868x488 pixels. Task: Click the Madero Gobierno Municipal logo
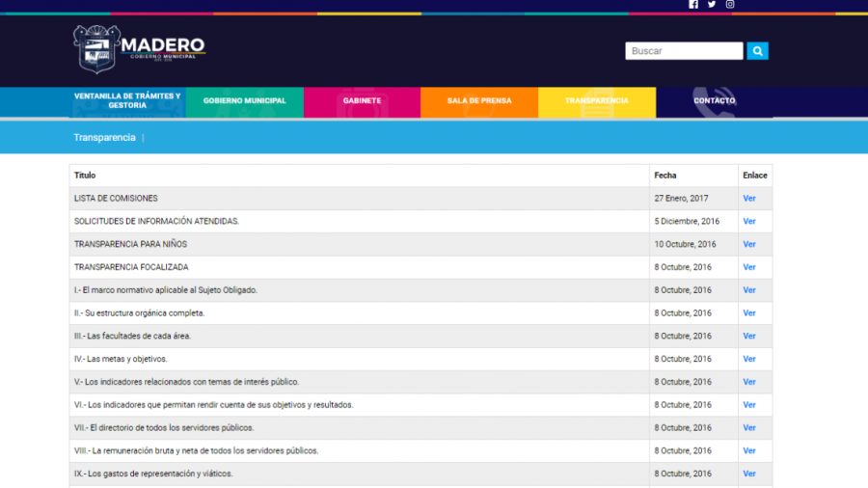pyautogui.click(x=140, y=49)
